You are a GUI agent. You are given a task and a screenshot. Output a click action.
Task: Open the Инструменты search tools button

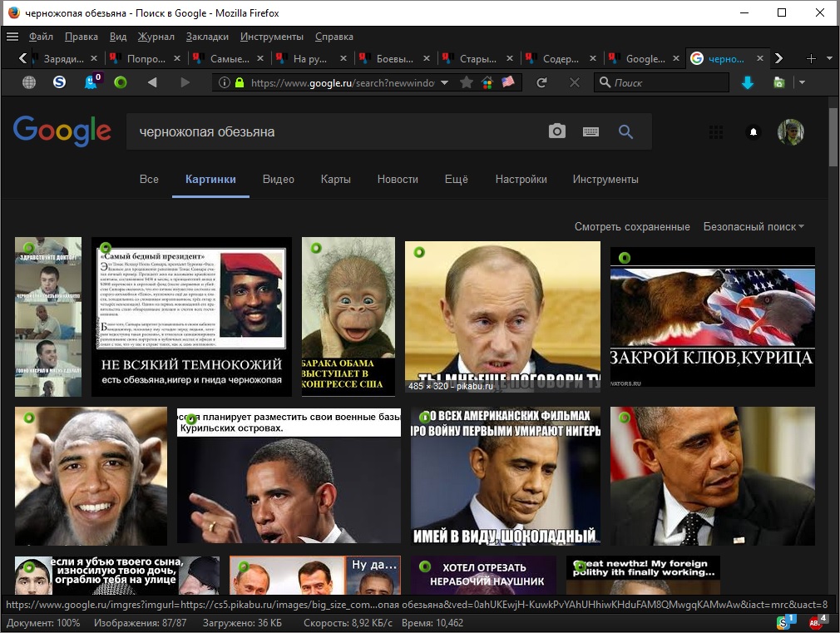point(605,179)
